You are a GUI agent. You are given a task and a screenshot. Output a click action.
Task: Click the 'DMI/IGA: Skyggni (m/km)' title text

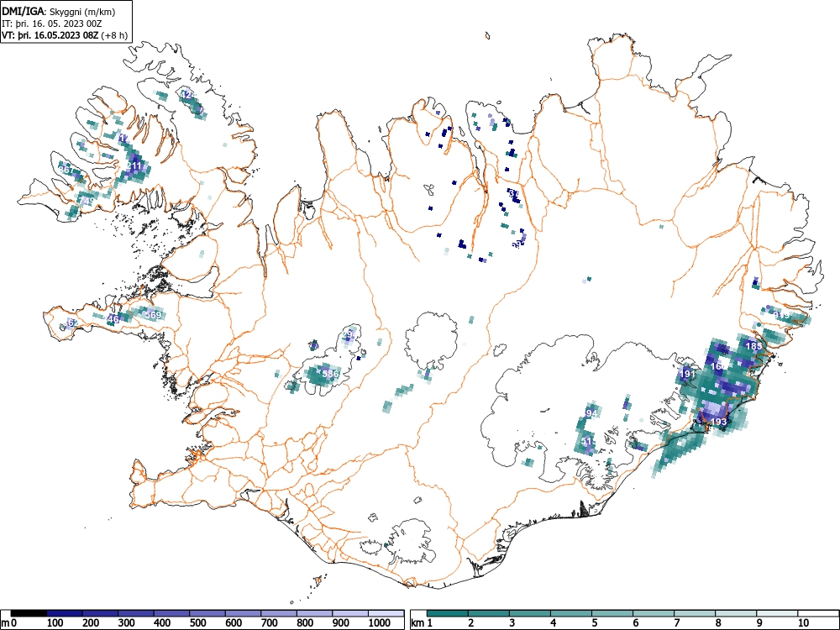click(x=59, y=11)
